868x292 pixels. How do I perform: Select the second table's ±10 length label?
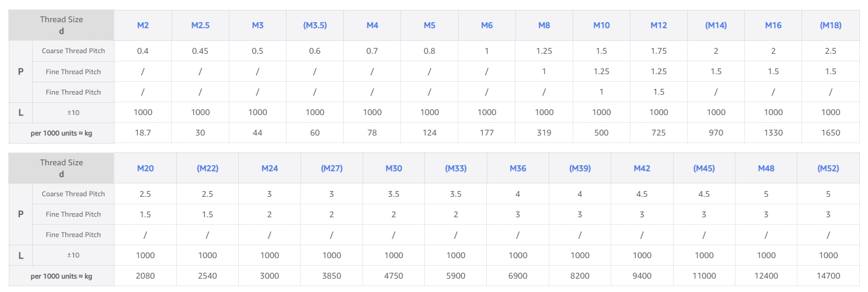[74, 255]
